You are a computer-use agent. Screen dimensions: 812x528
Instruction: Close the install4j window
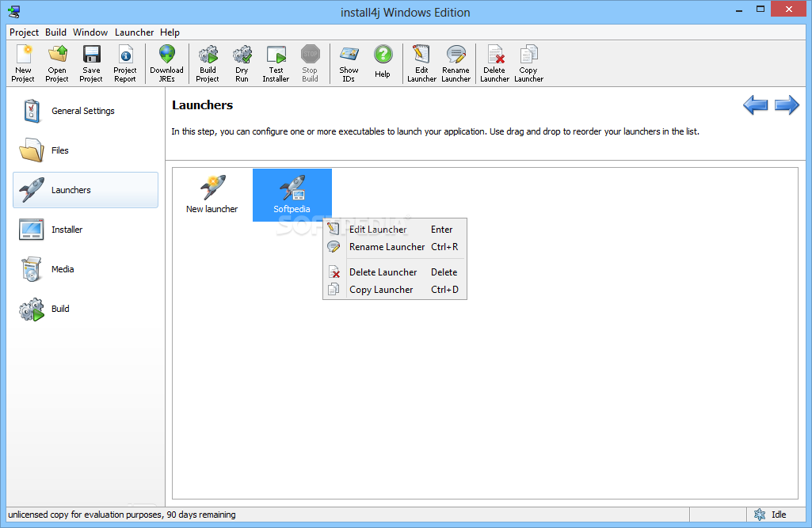(x=789, y=9)
